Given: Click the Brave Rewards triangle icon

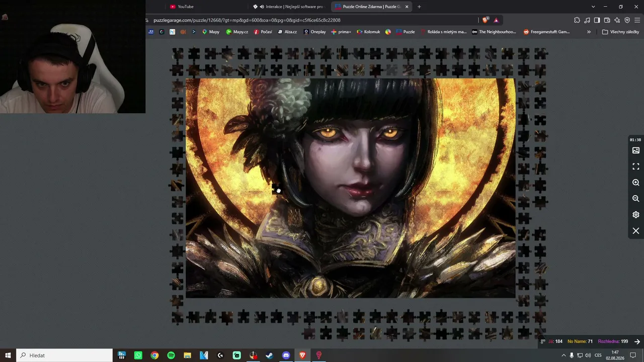Looking at the screenshot, I should point(496,20).
